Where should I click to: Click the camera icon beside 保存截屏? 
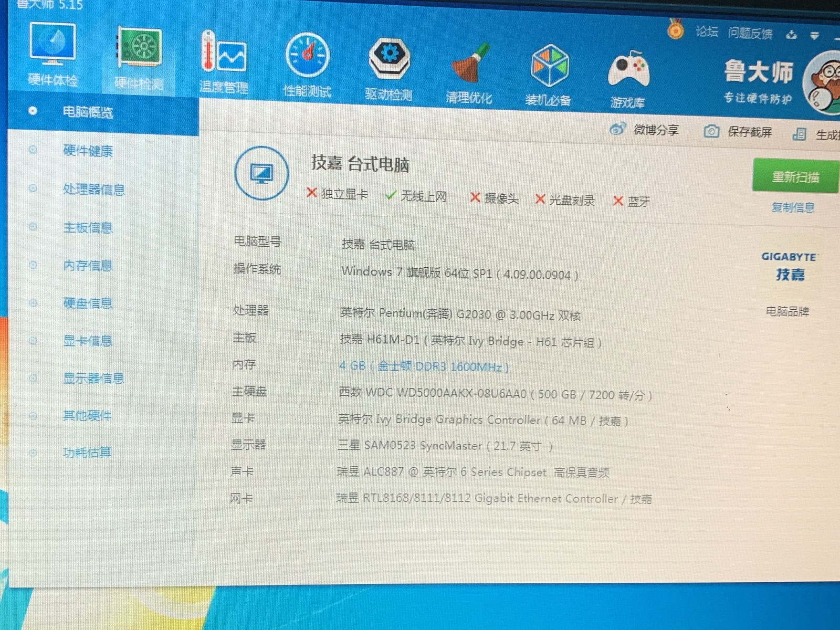(711, 131)
